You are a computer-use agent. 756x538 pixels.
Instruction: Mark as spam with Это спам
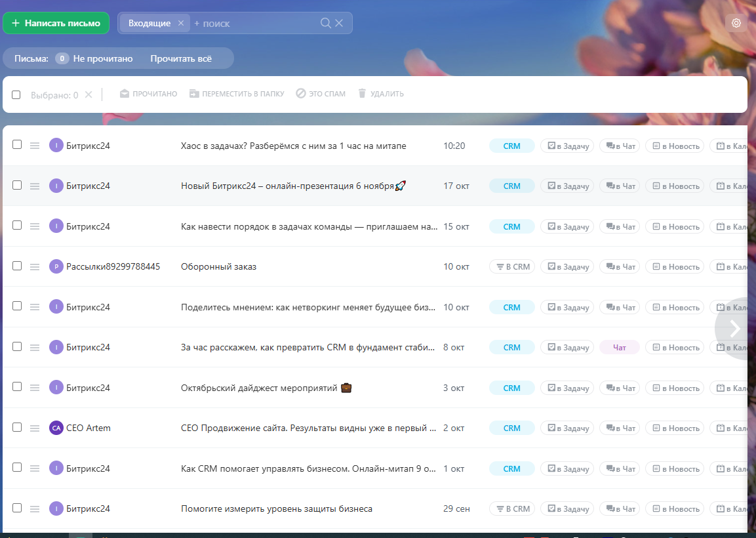tap(321, 94)
